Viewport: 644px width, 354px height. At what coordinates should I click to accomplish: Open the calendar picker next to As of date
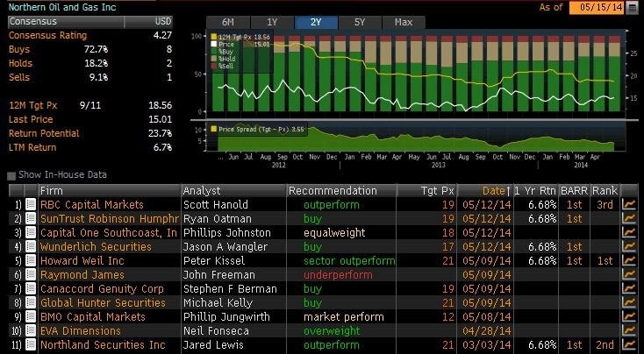[x=632, y=7]
